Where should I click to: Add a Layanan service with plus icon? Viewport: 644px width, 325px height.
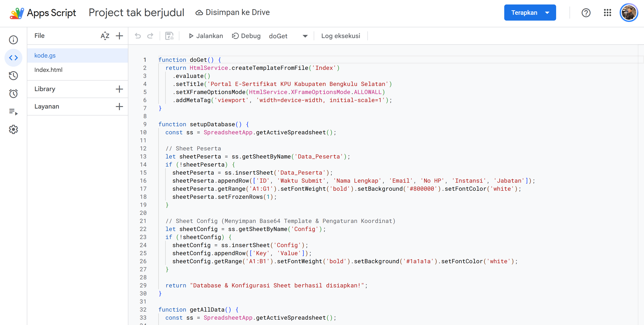(x=119, y=107)
